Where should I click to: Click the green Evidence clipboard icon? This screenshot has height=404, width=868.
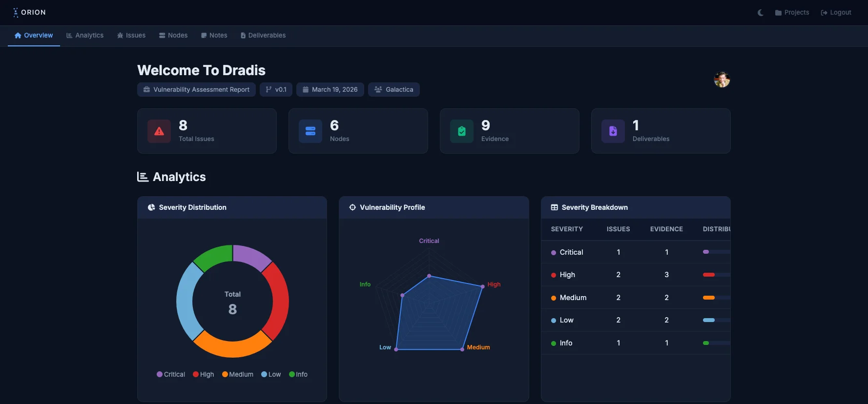tap(462, 131)
